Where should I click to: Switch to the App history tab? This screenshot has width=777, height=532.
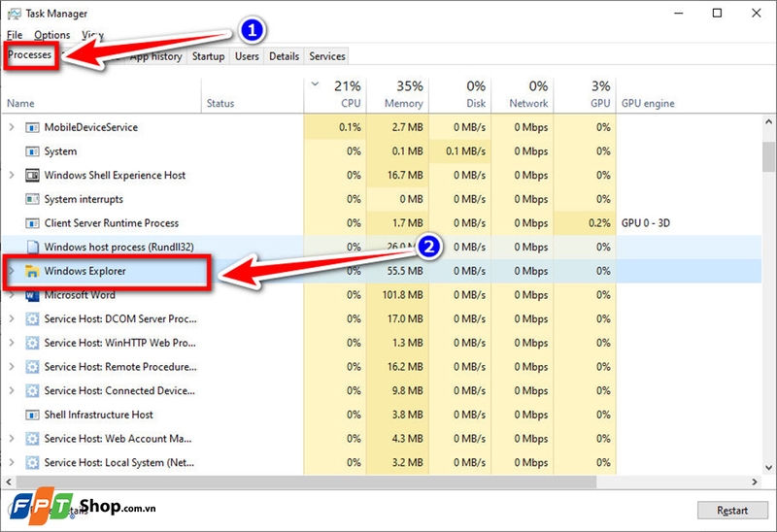(x=155, y=56)
